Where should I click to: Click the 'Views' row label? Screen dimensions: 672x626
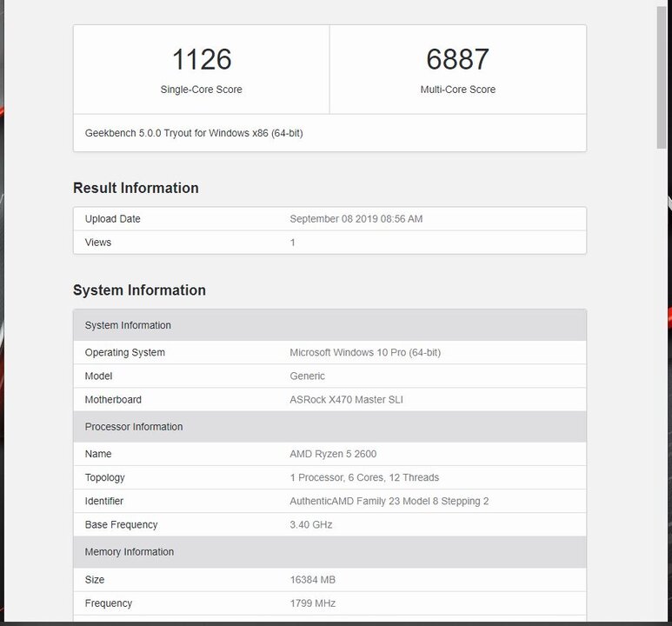[x=98, y=243]
